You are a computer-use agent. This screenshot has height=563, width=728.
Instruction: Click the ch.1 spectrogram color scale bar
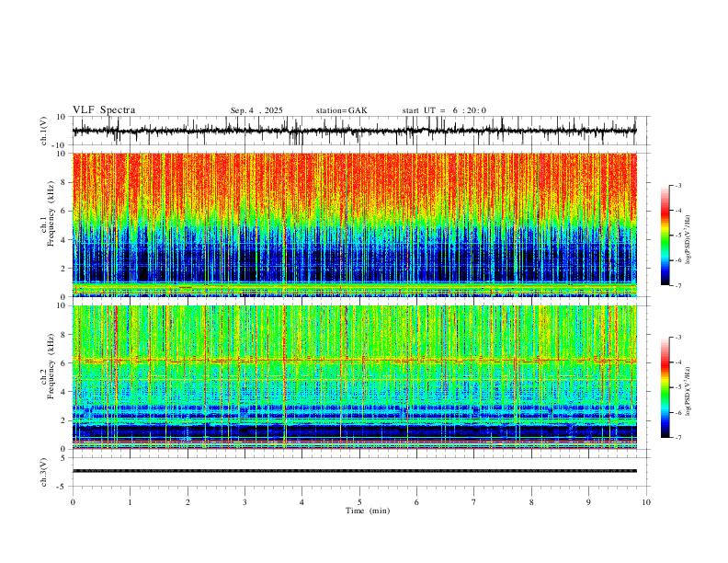(665, 236)
